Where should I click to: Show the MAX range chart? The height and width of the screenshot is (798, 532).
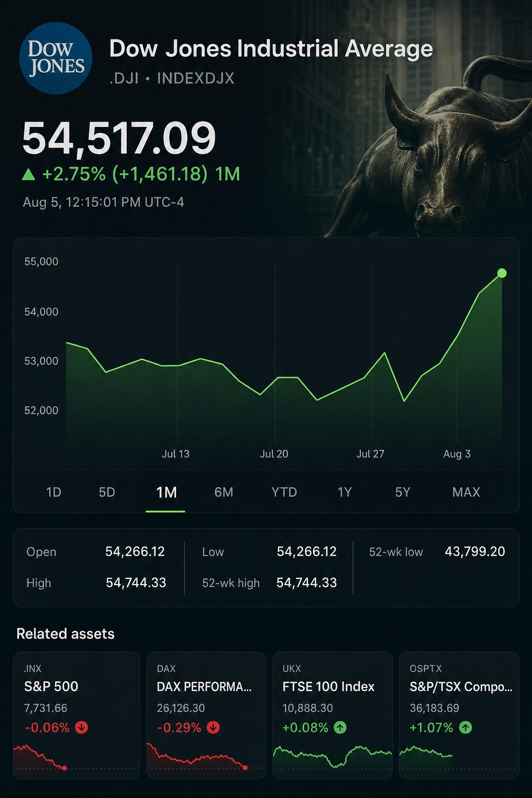coord(466,492)
